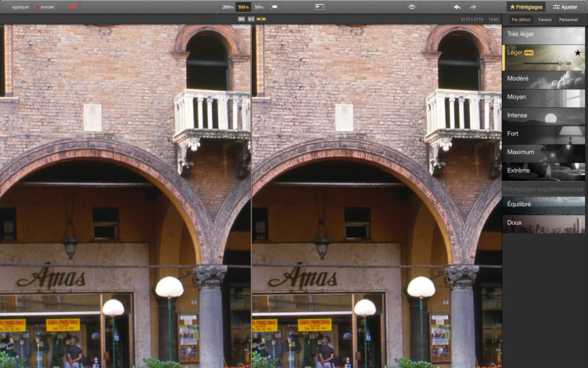
Task: Toggle the eye preview icon
Action: (412, 7)
